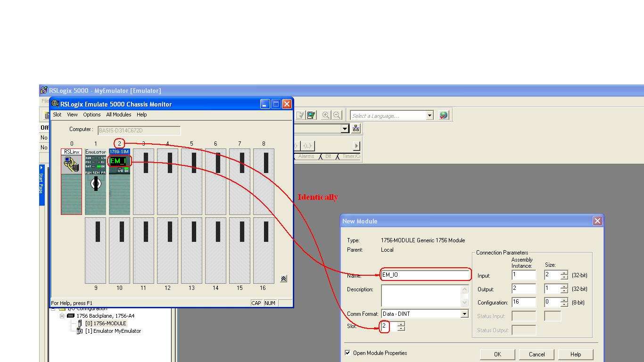Screen dimensions: 644x362
Task: Select the EM_I display on the 1789-SIM module
Action: [x=118, y=161]
